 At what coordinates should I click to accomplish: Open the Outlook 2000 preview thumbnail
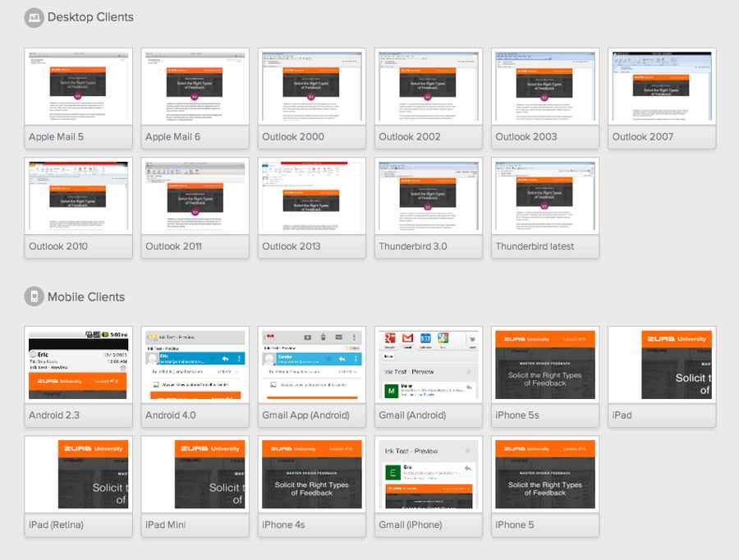(x=311, y=87)
